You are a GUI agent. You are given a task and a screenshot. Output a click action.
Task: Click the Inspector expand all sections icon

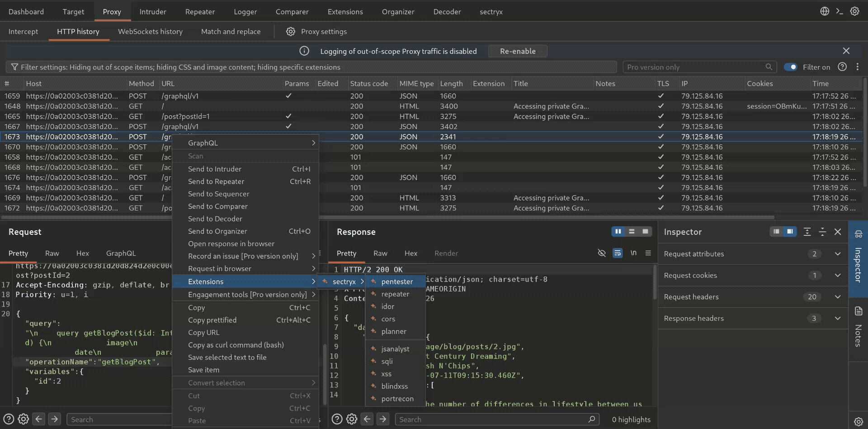pyautogui.click(x=807, y=232)
